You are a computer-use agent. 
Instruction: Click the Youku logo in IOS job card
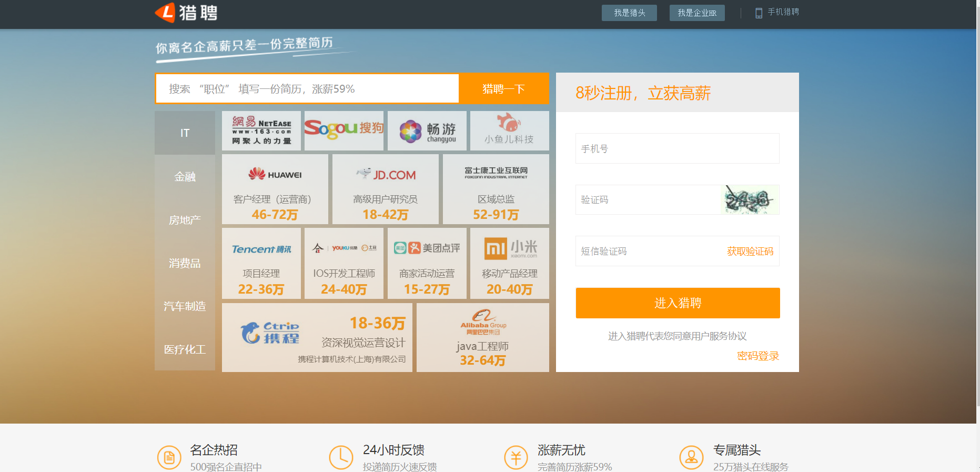point(345,248)
